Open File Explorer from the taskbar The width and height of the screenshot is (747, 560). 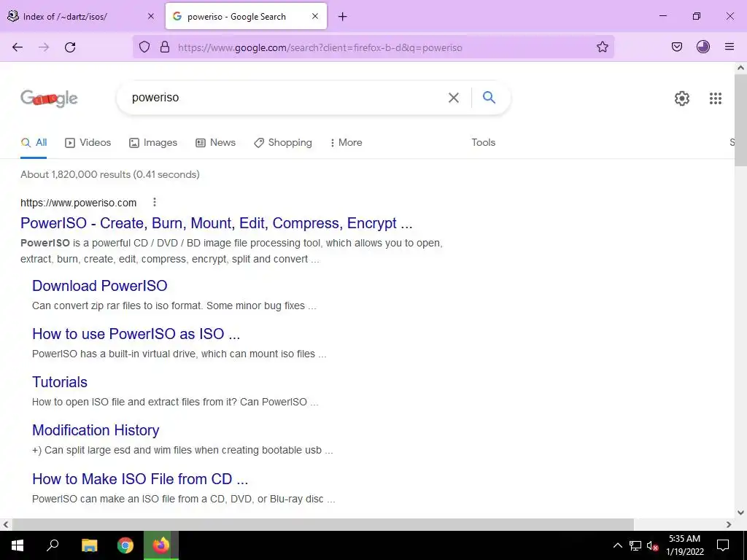pyautogui.click(x=89, y=545)
